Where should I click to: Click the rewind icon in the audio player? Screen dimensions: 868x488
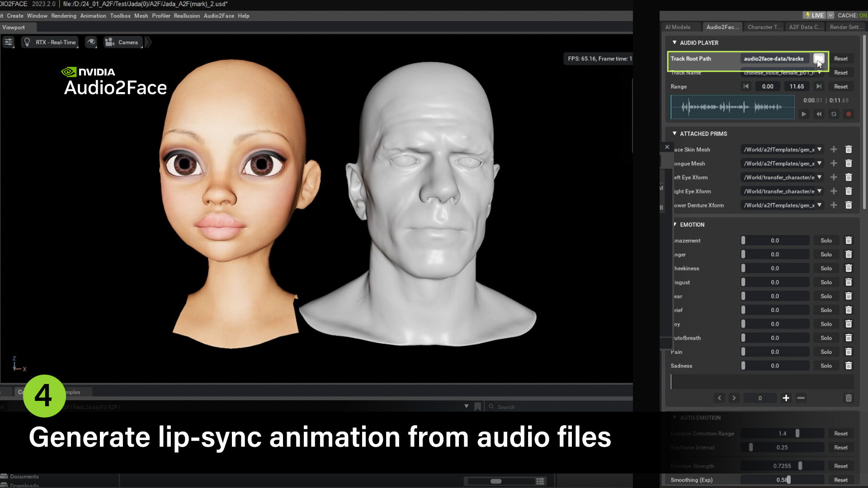point(819,114)
